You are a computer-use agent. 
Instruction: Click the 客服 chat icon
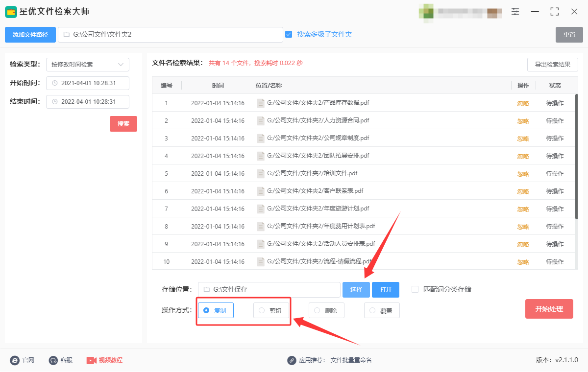53,360
